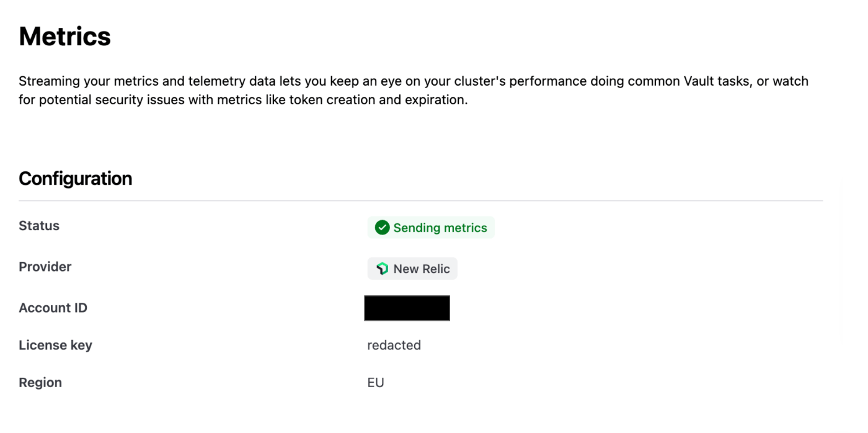Click the Region field label
868x433 pixels.
[x=40, y=383]
